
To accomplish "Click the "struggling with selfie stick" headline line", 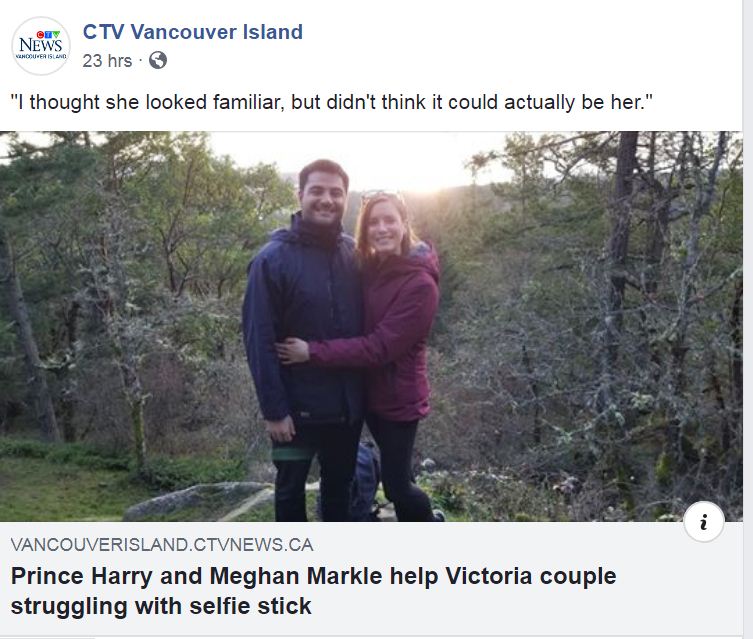I will click(161, 606).
